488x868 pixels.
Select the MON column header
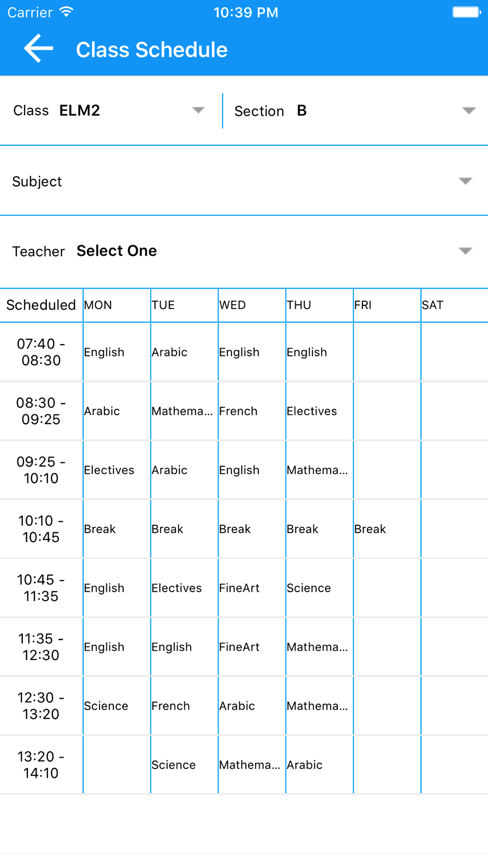pyautogui.click(x=117, y=305)
